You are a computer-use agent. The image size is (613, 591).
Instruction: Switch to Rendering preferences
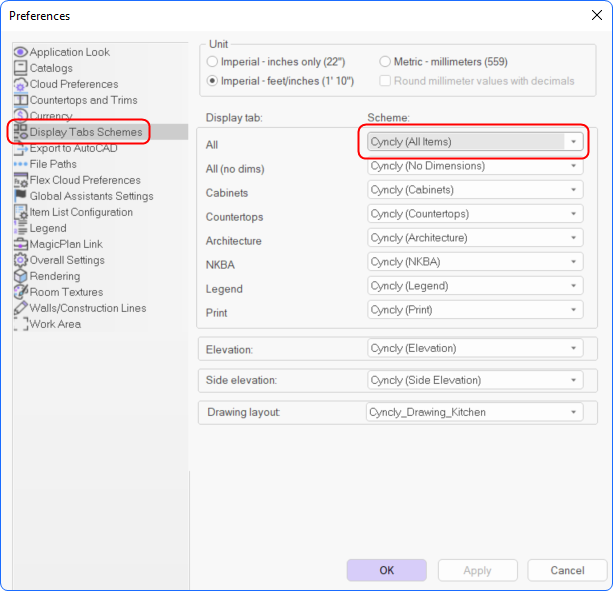(55, 276)
